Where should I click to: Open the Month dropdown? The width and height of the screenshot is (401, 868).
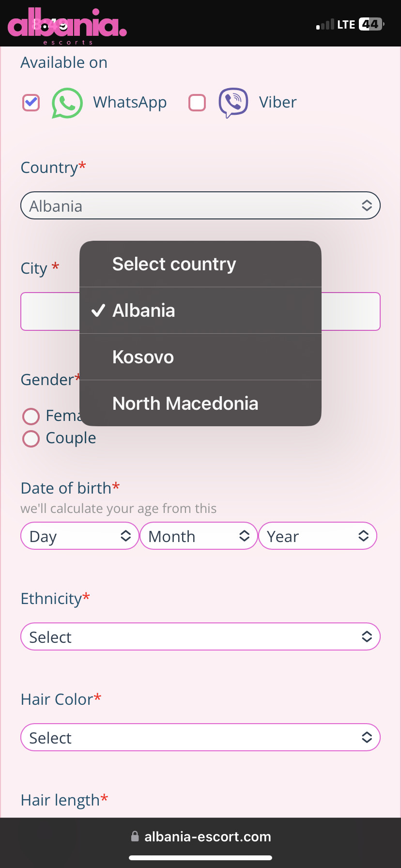coord(199,536)
